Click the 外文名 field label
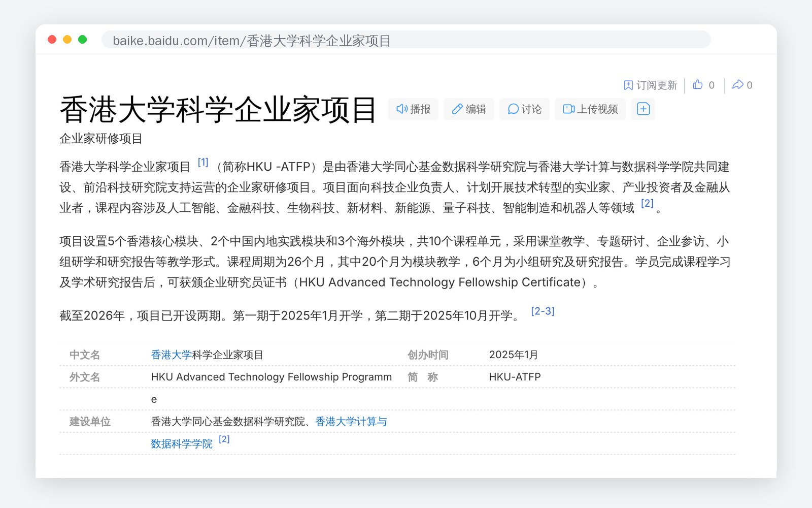This screenshot has height=508, width=812. pos(85,377)
